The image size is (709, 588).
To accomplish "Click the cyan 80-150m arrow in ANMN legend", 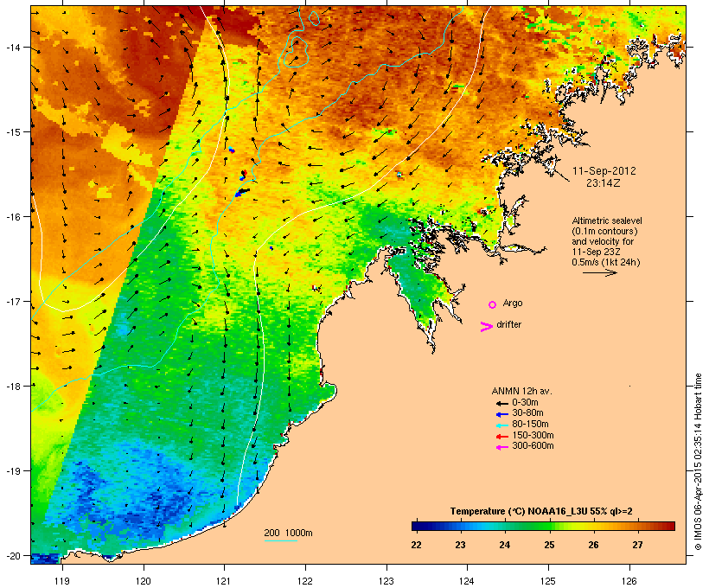I will [501, 425].
